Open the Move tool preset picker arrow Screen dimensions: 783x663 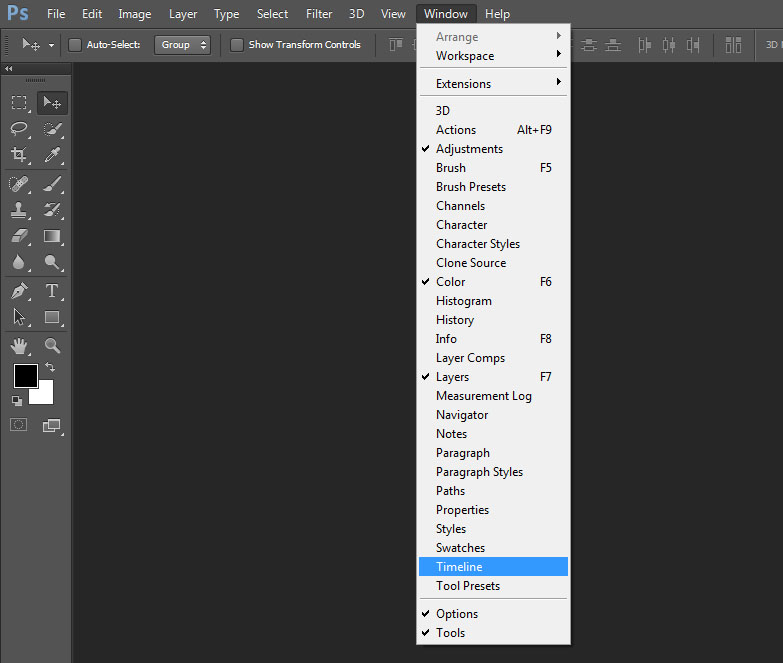coord(51,45)
